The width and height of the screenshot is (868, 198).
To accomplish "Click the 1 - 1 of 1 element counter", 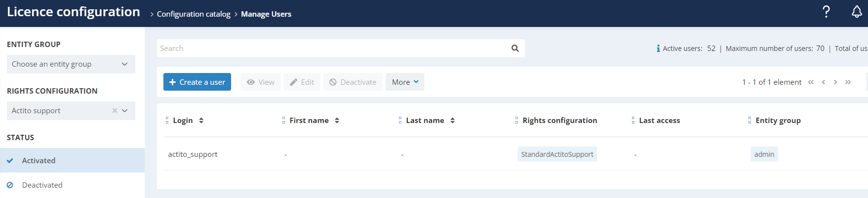I will pyautogui.click(x=772, y=82).
